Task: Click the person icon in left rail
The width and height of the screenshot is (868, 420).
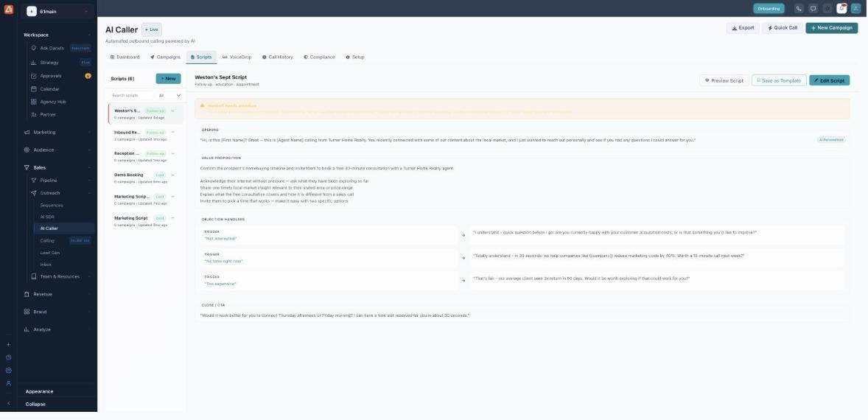Action: tap(8, 383)
